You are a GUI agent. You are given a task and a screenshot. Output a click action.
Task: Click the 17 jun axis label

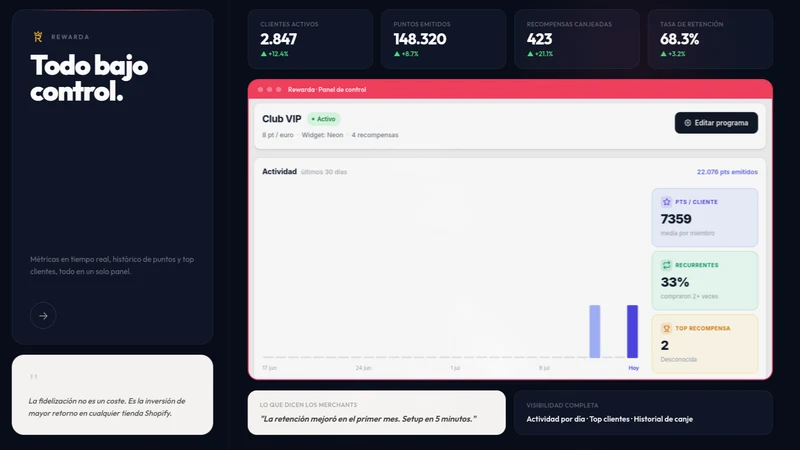(269, 368)
